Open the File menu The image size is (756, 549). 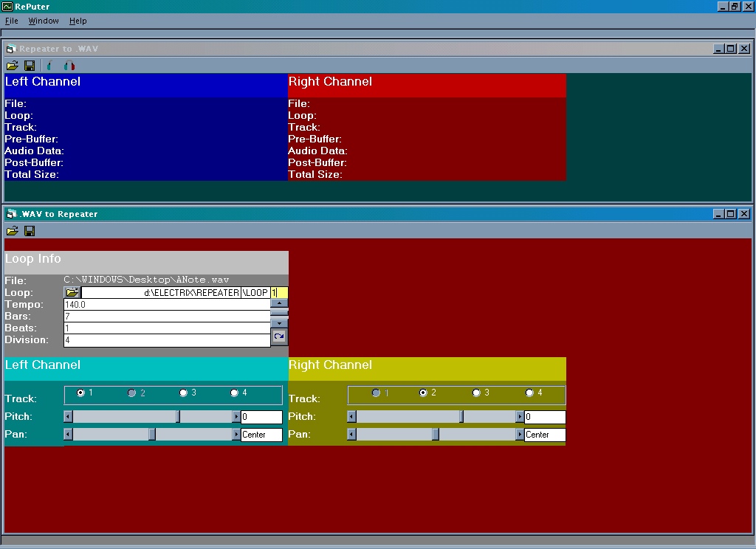click(12, 21)
